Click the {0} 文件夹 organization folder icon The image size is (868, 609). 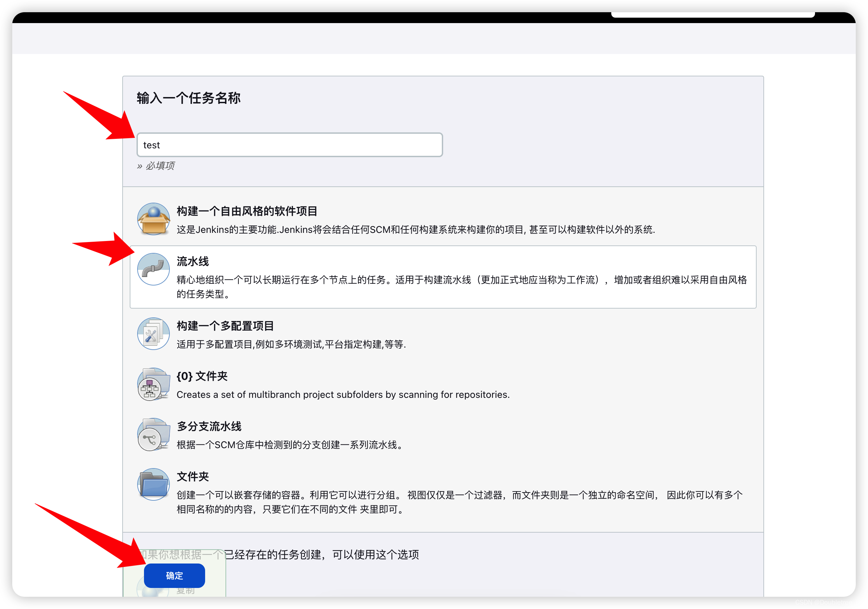(153, 384)
